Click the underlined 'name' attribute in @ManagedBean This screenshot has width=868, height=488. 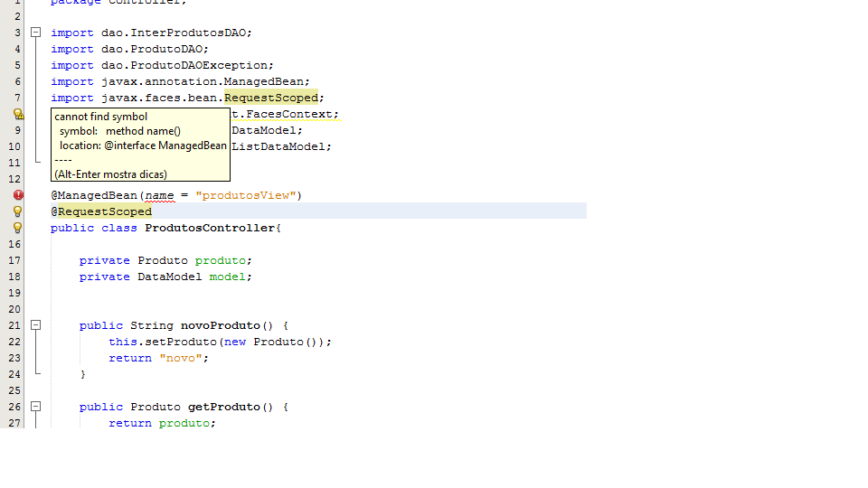(x=159, y=196)
